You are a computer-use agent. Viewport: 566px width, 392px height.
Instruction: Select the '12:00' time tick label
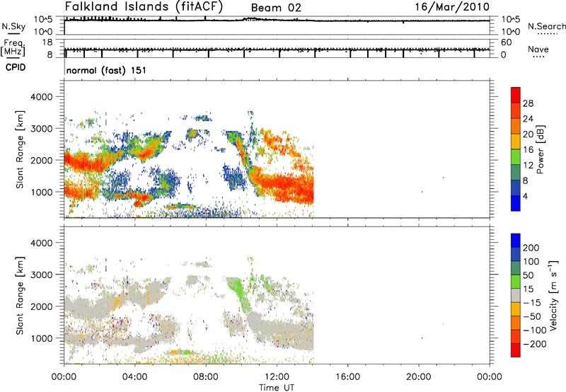(x=277, y=377)
